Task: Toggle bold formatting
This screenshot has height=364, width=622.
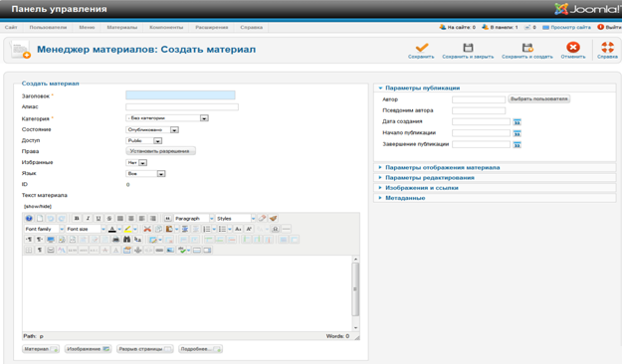Action: (77, 219)
